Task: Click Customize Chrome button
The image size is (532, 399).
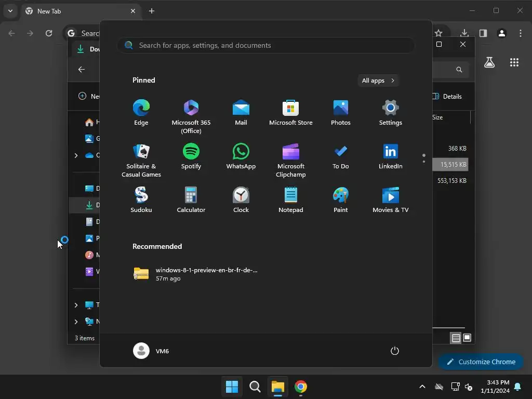Action: tap(481, 362)
